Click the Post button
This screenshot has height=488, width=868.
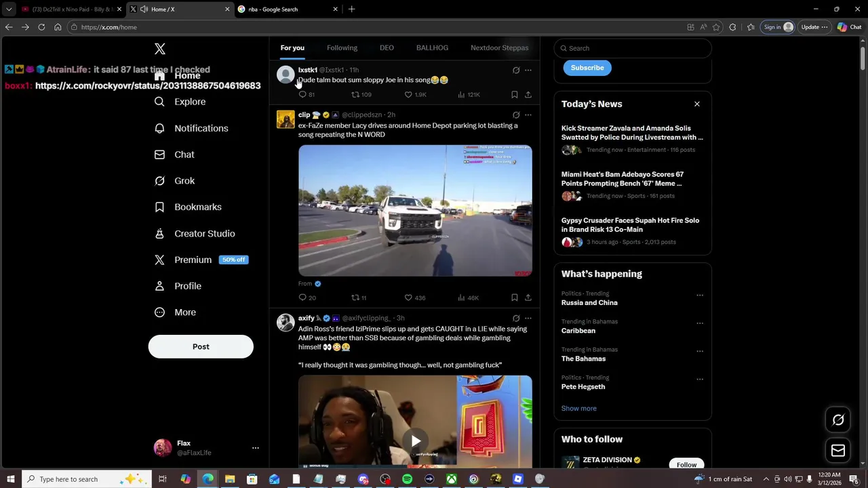(201, 346)
